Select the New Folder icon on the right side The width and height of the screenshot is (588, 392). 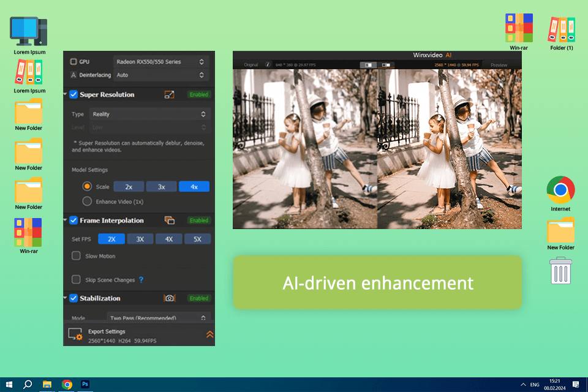tap(560, 230)
